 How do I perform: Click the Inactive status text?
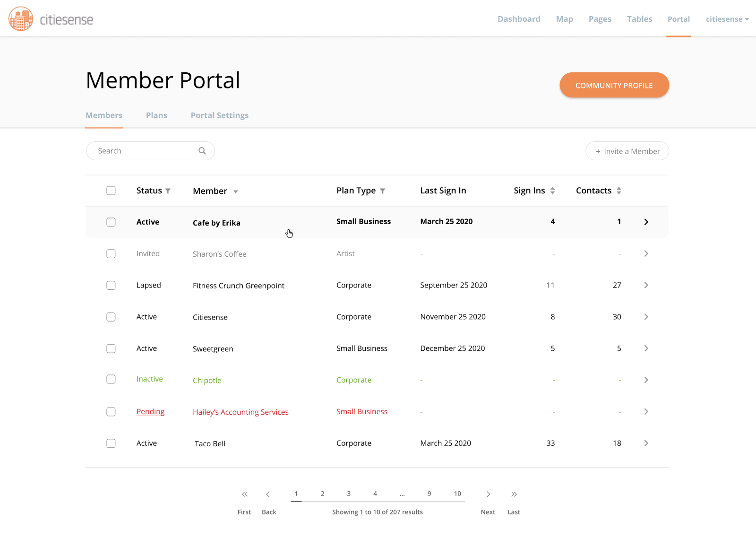pyautogui.click(x=150, y=379)
